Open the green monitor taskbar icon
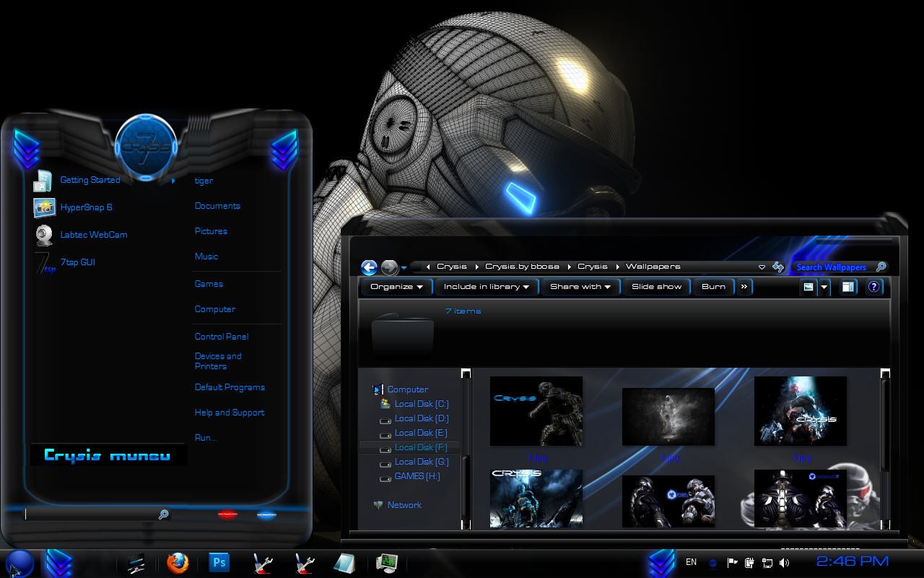This screenshot has width=924, height=578. 387,563
